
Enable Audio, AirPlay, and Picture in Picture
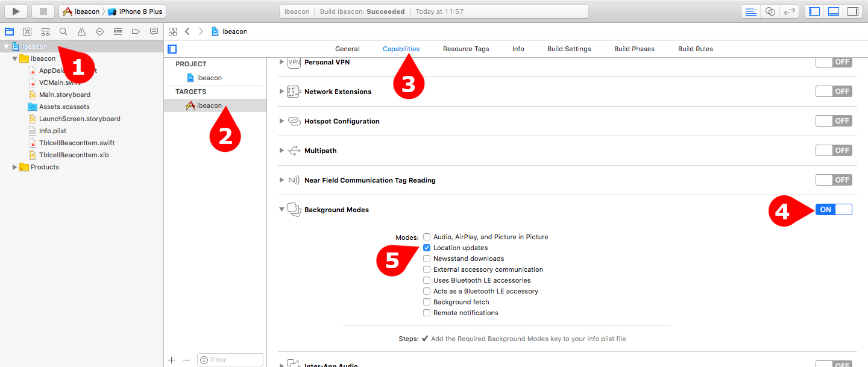click(427, 237)
